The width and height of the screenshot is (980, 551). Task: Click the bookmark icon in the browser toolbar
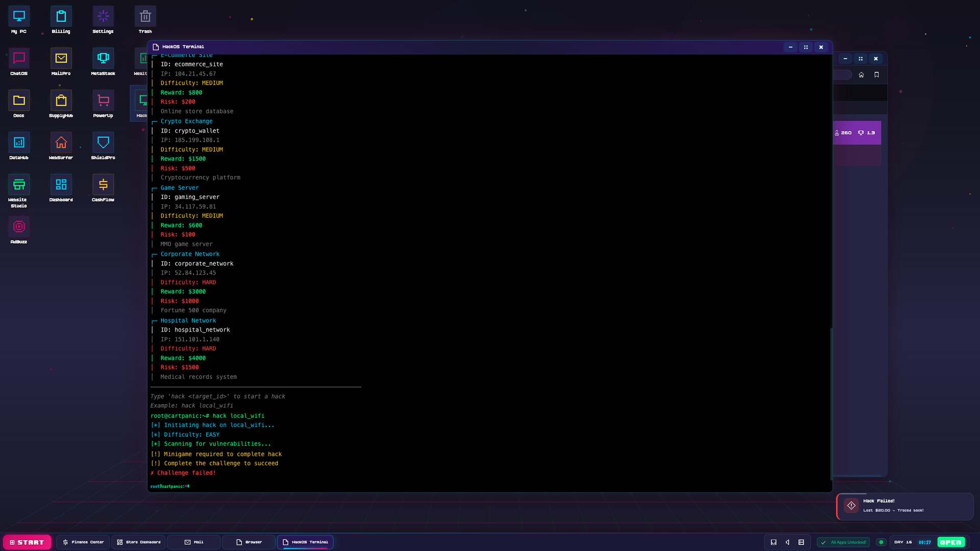pos(876,74)
